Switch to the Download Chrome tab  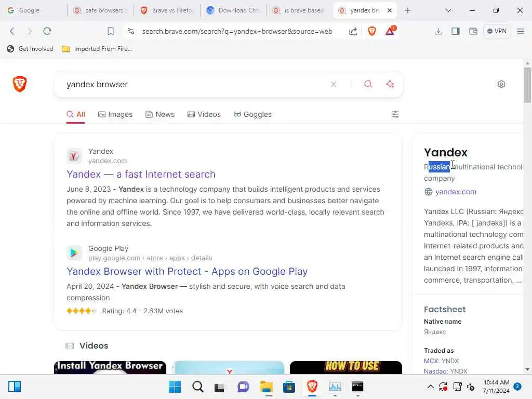coord(233,10)
